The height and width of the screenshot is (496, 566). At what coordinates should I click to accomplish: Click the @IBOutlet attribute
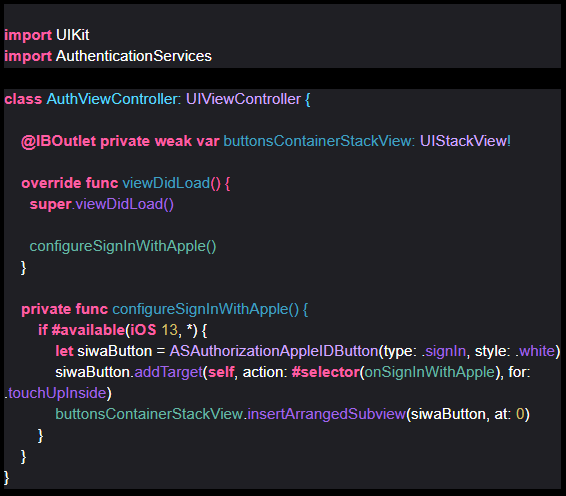(x=58, y=141)
